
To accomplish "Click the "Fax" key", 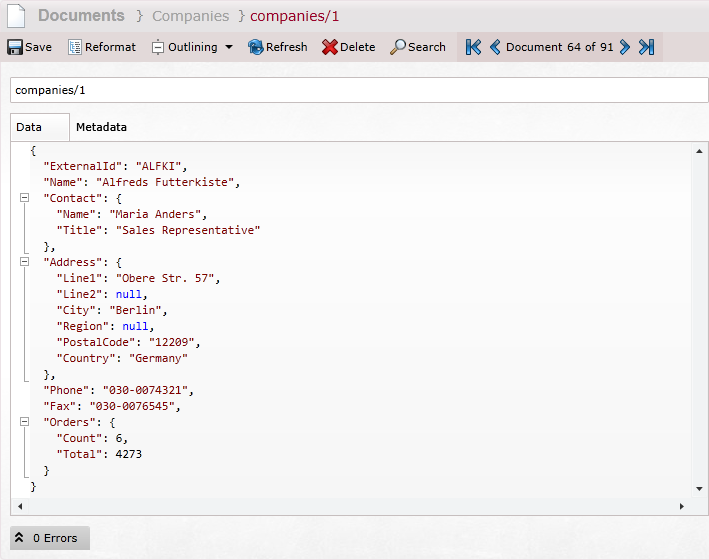I will [x=60, y=406].
